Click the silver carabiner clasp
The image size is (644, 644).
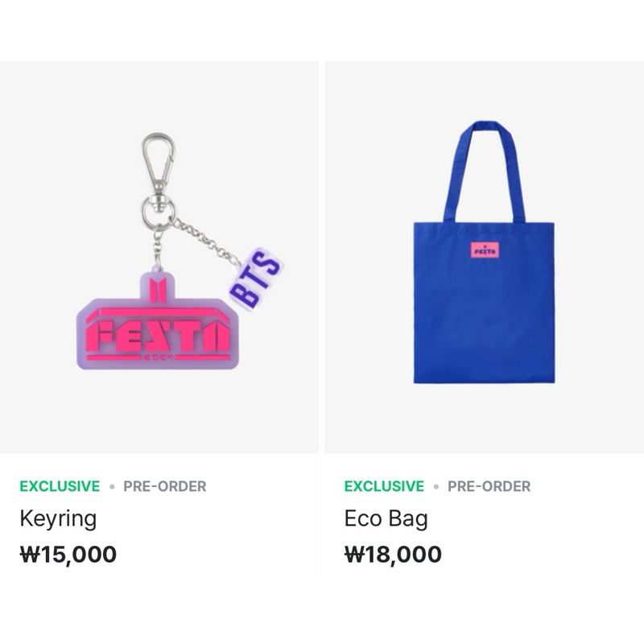pyautogui.click(x=159, y=163)
